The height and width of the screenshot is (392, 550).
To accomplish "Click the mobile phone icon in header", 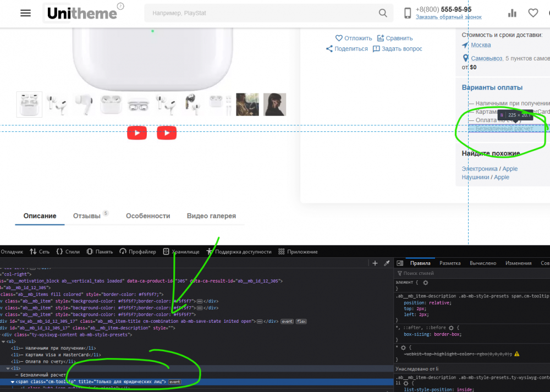I will point(408,13).
